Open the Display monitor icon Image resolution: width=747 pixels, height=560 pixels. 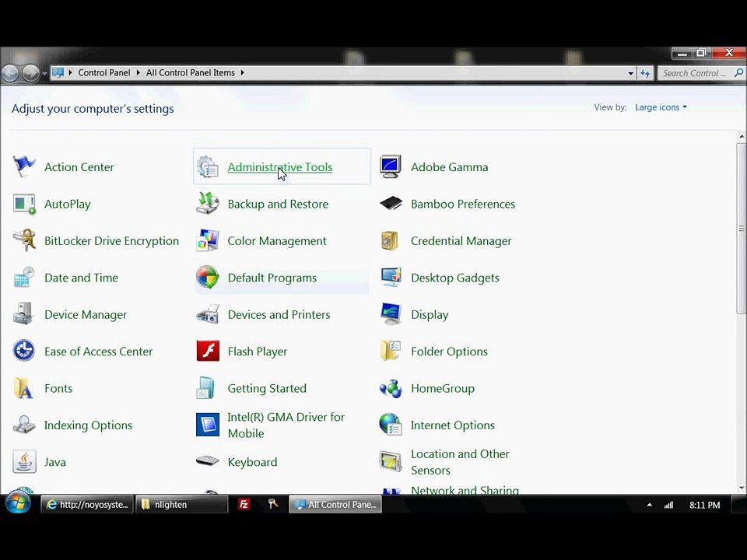click(391, 314)
